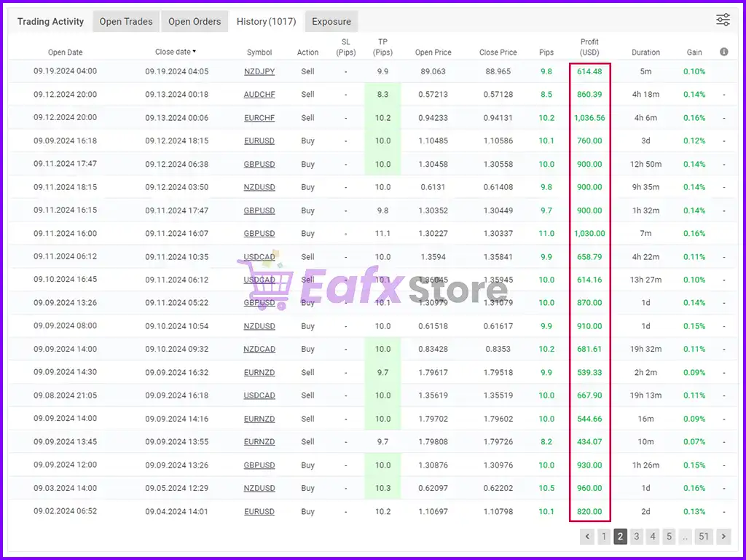Go to next page arrow in pagination

[x=723, y=537]
